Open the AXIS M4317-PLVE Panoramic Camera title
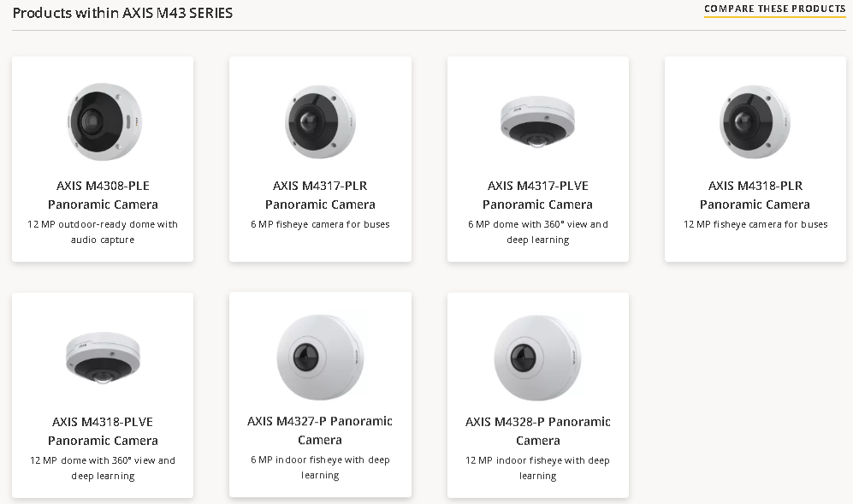This screenshot has width=853, height=504. click(537, 195)
